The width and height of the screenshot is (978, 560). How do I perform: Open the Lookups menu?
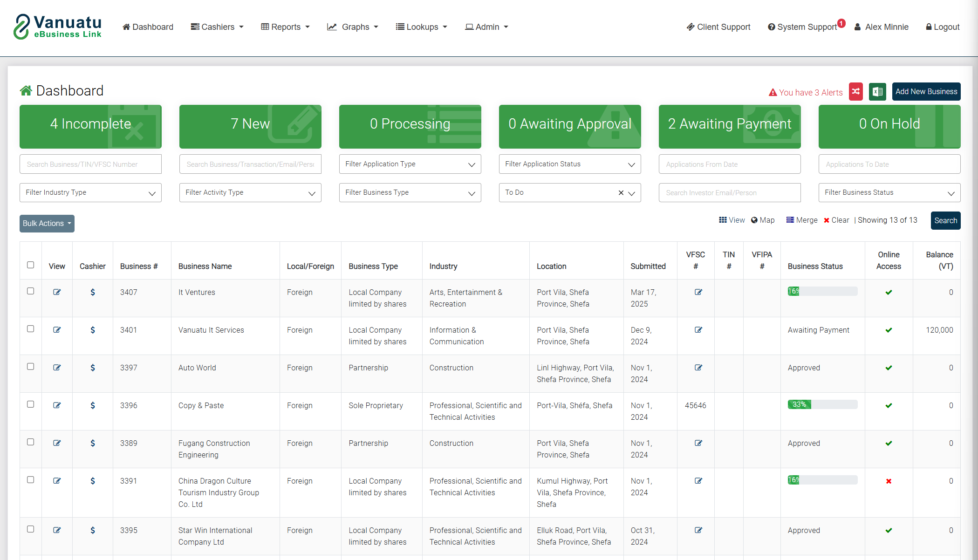(421, 27)
